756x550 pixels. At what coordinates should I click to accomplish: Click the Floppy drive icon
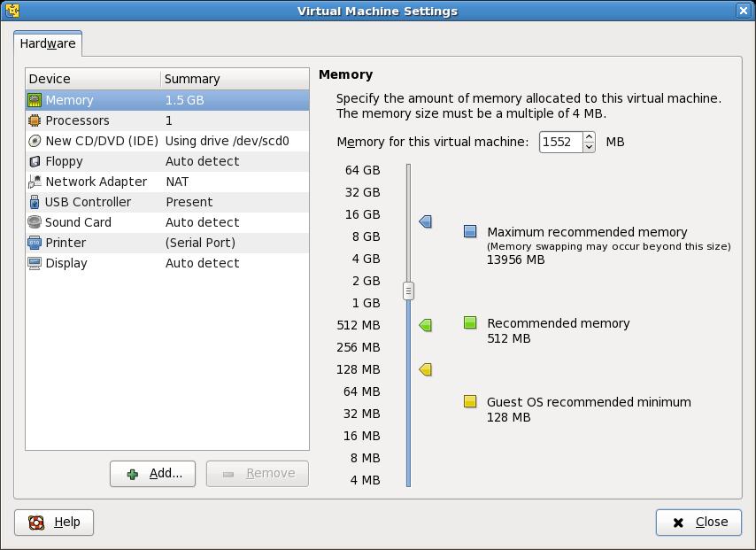pos(35,161)
